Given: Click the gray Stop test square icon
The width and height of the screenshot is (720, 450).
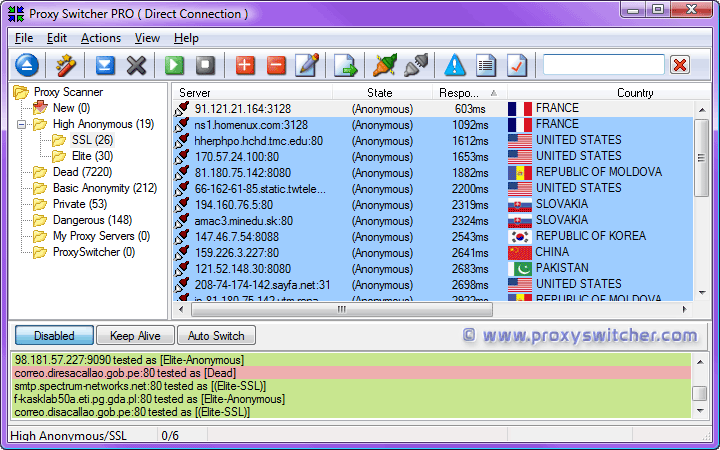Looking at the screenshot, I should [205, 66].
